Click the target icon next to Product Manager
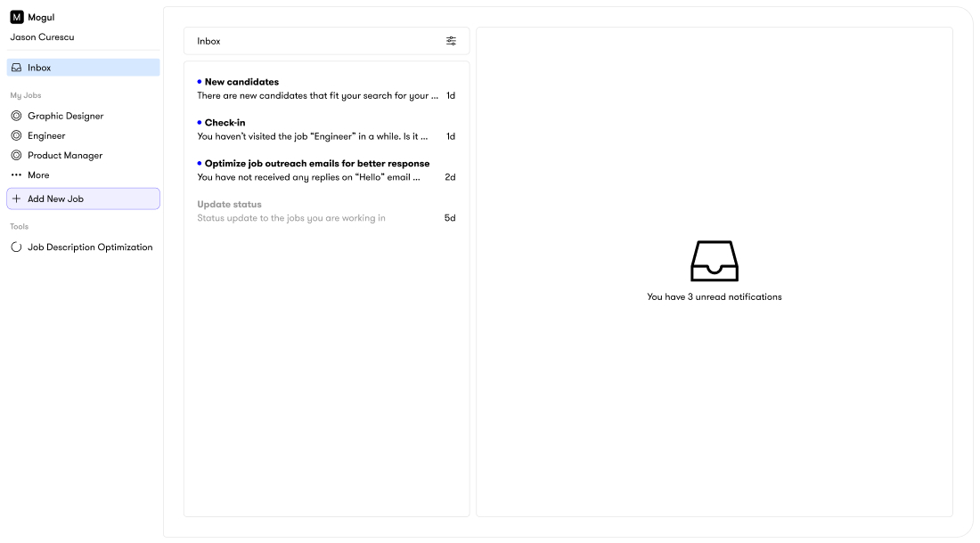 [16, 155]
